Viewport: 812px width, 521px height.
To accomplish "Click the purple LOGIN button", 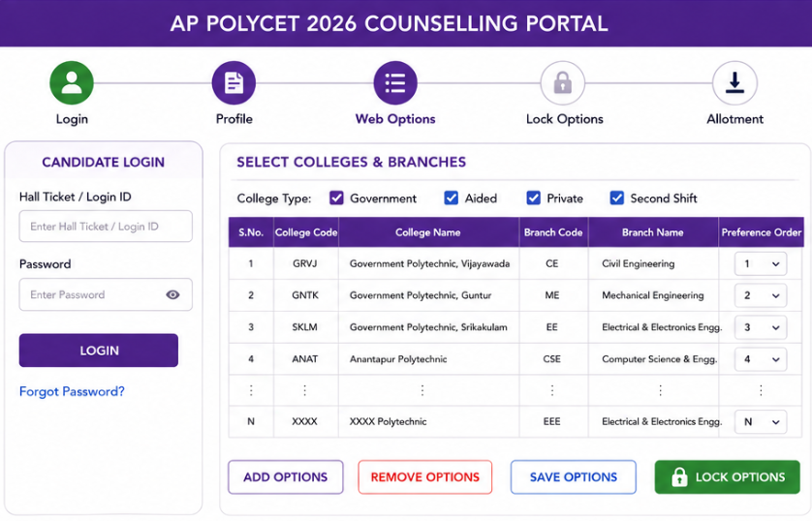I will pyautogui.click(x=99, y=351).
